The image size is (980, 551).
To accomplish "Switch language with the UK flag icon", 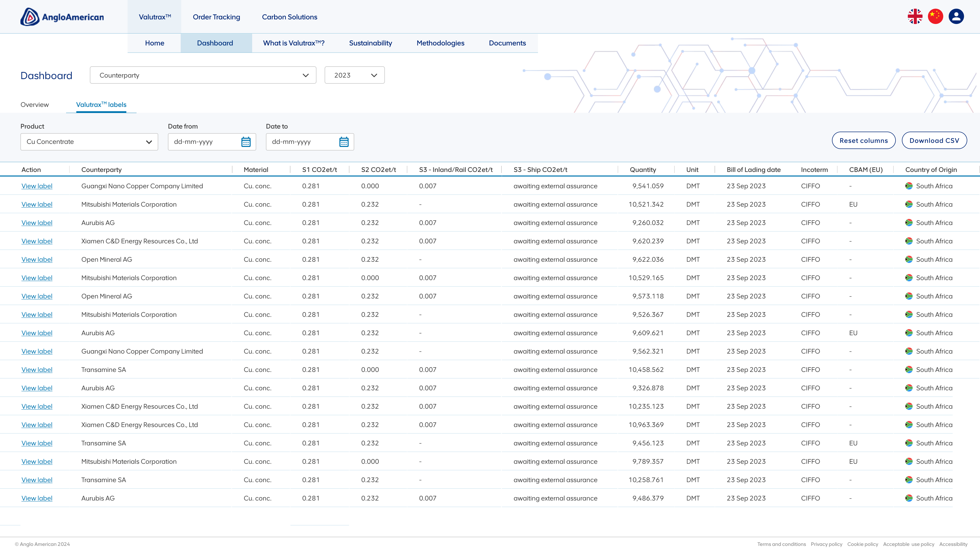I will [x=915, y=16].
